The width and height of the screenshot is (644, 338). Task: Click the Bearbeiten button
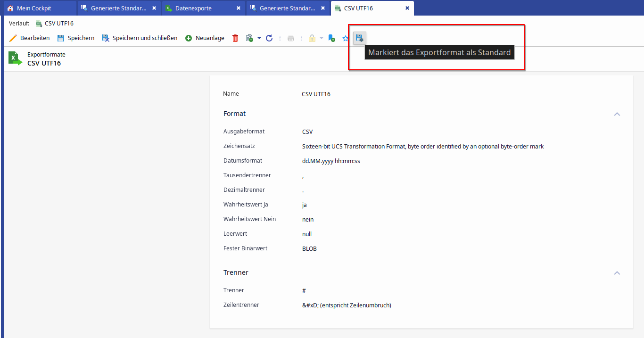pos(30,38)
